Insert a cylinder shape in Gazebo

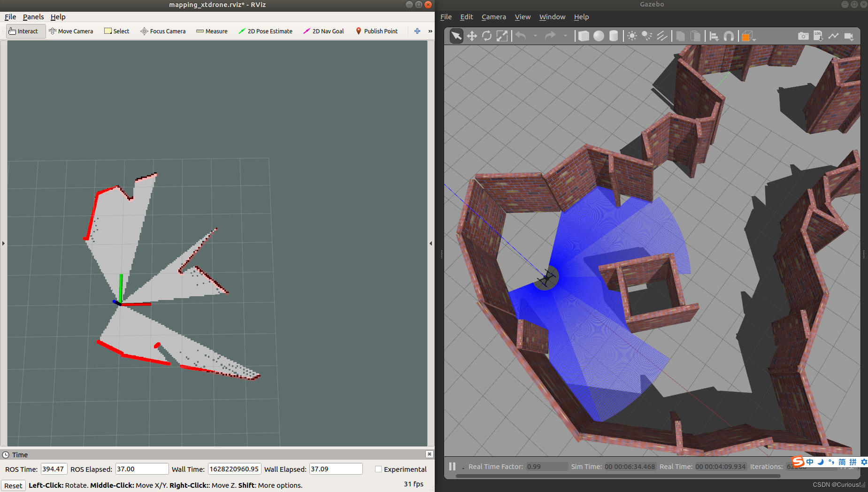tap(614, 36)
